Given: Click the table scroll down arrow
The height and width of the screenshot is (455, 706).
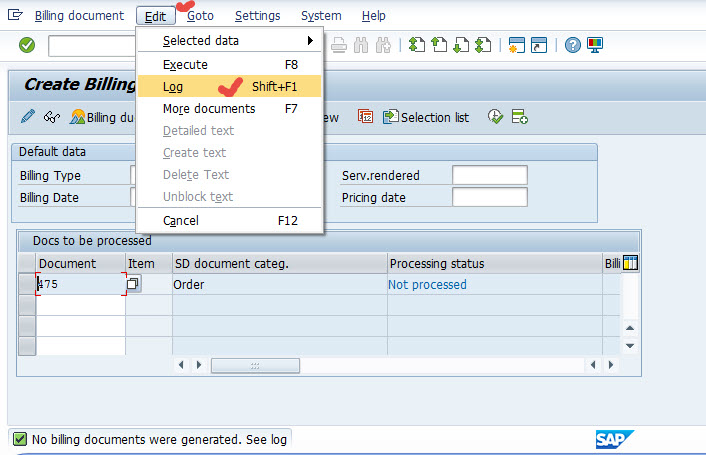Looking at the screenshot, I should pyautogui.click(x=630, y=346).
